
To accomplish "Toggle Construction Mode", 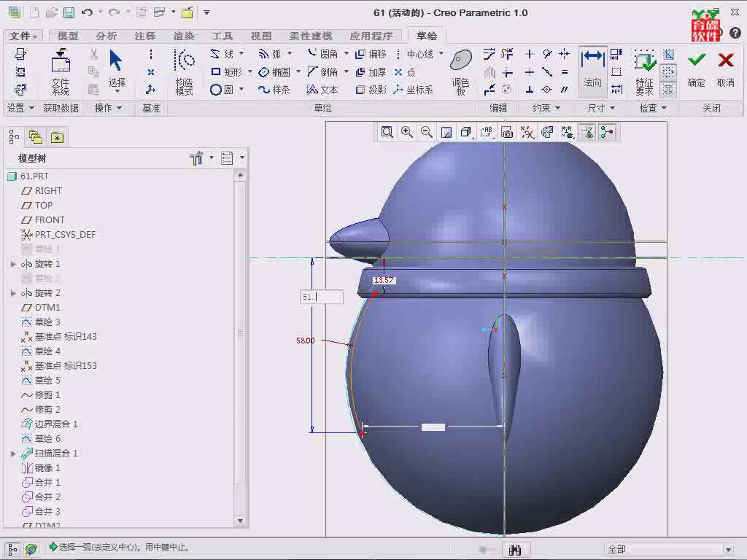I will pyautogui.click(x=185, y=71).
